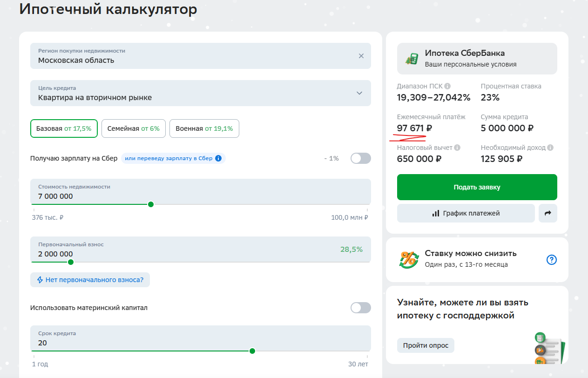The width and height of the screenshot is (588, 378).
Task: Click the Срок кредита input field
Action: coord(201,338)
